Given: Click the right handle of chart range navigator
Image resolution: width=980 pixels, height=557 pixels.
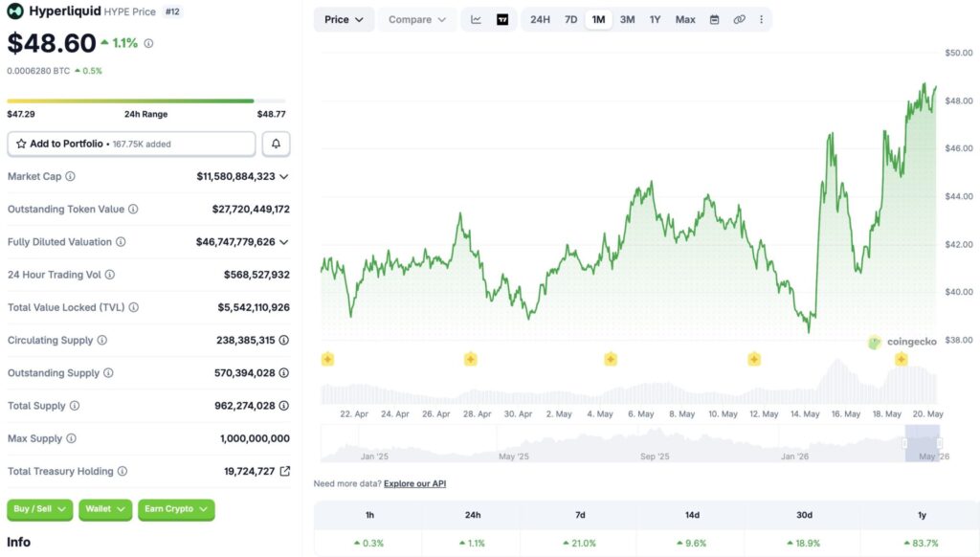Looking at the screenshot, I should coord(940,443).
